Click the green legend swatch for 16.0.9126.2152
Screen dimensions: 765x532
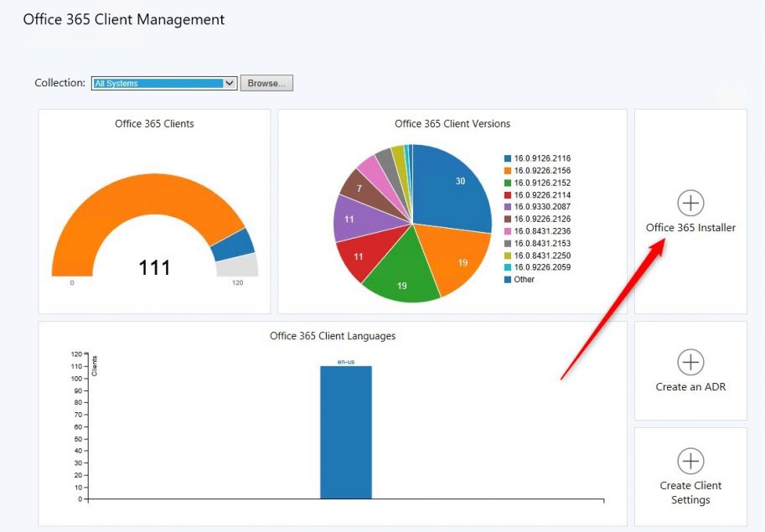[x=508, y=183]
